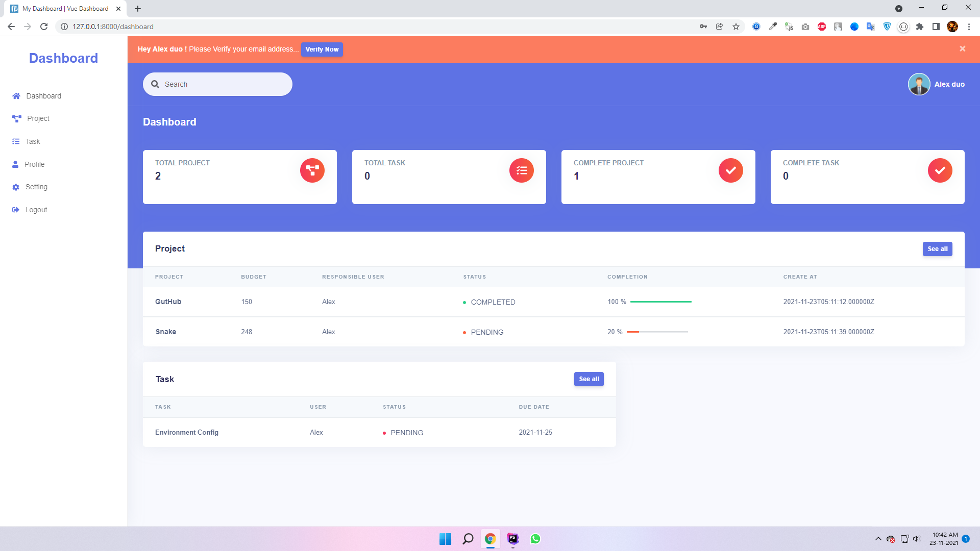Go to Profile in the sidebar
The height and width of the screenshot is (551, 980).
(x=34, y=164)
